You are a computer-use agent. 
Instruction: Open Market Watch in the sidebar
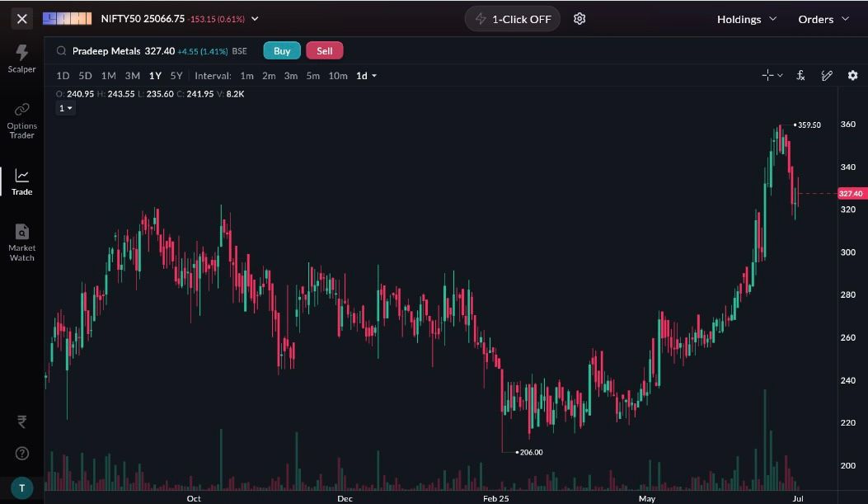(x=21, y=243)
